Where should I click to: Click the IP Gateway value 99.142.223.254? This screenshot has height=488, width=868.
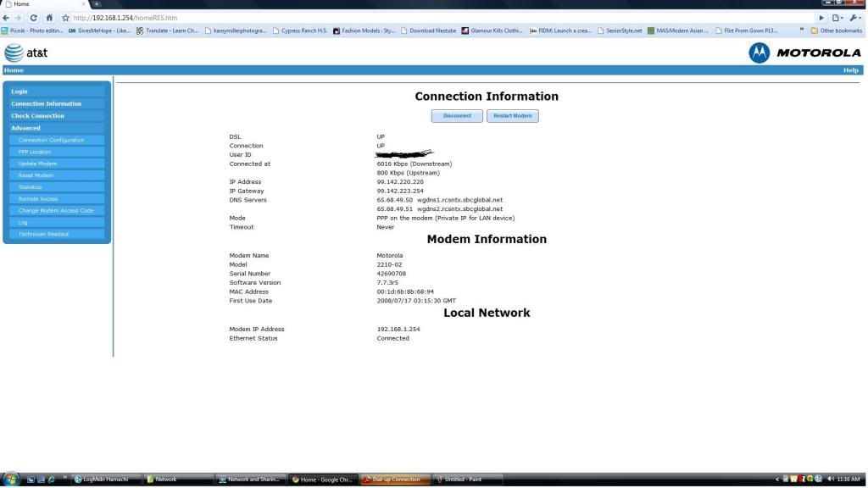[x=400, y=191]
